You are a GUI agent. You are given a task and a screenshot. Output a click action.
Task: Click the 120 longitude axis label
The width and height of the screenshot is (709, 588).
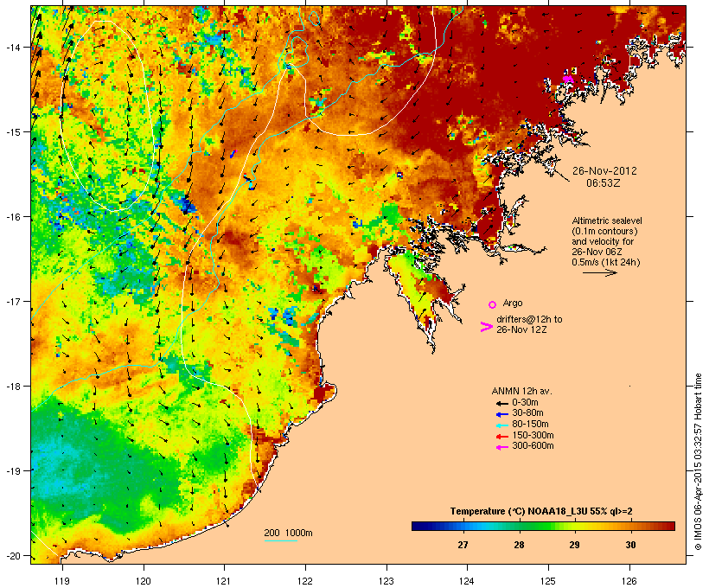pyautogui.click(x=144, y=581)
